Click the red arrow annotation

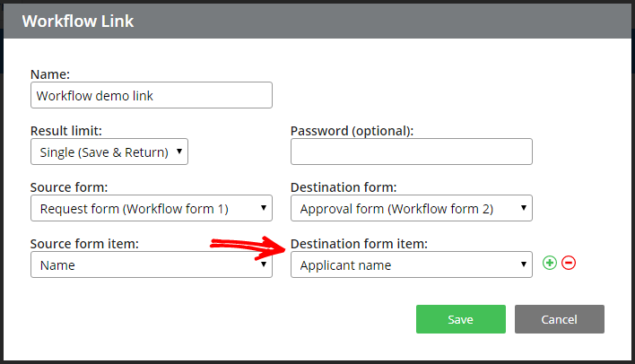[x=248, y=247]
